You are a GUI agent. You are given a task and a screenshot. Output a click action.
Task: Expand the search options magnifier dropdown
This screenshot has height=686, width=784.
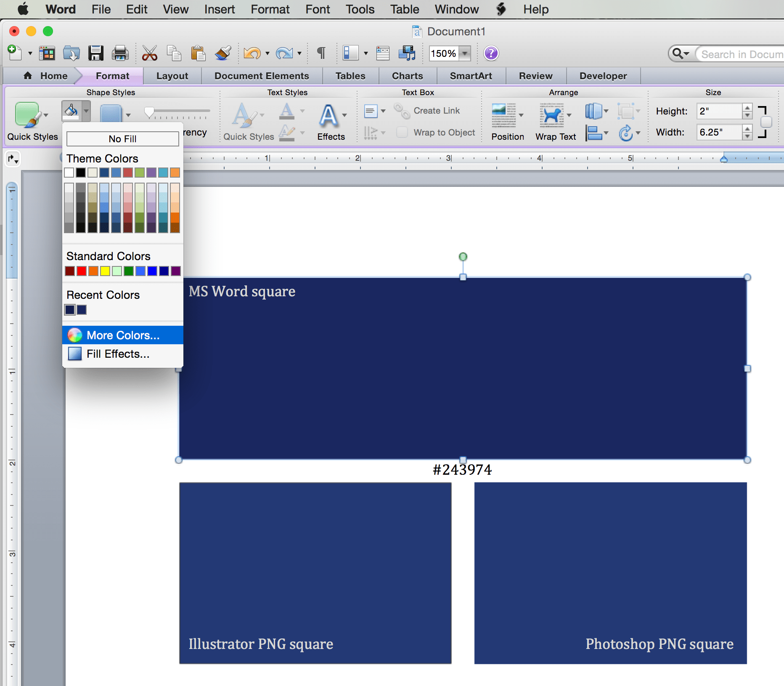coord(681,53)
